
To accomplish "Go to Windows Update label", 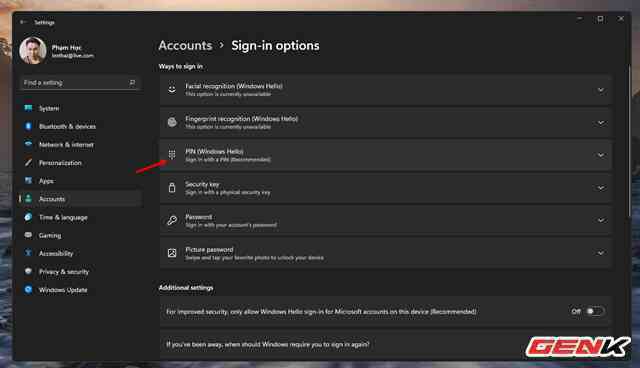I will pyautogui.click(x=63, y=290).
